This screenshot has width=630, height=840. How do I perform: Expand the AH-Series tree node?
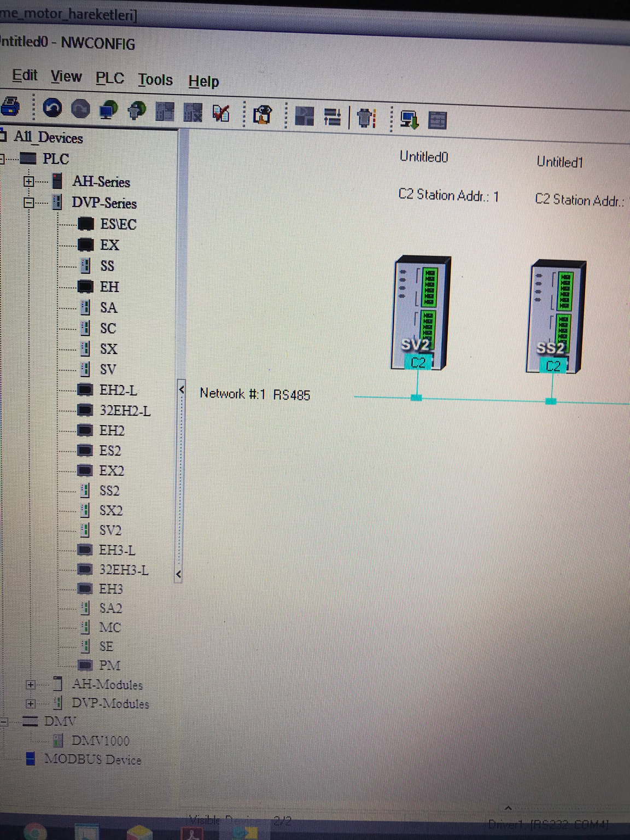[29, 181]
